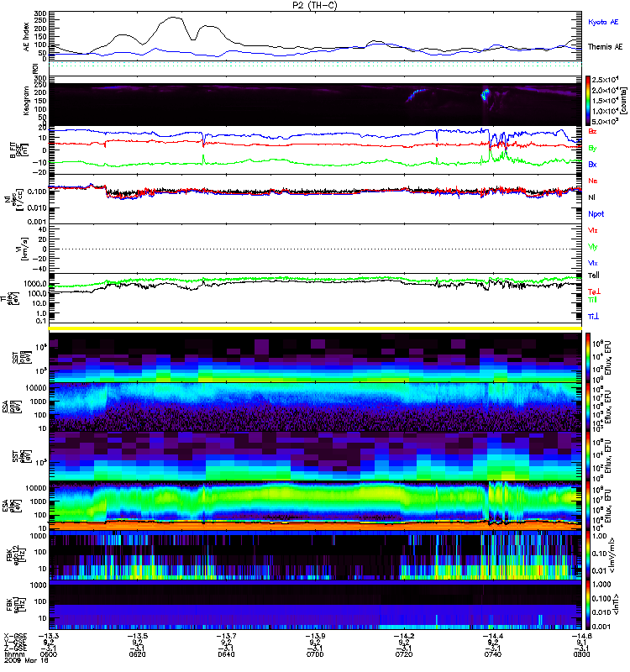This screenshot has height=672, width=630.
Task: Click the blue Bx legend label
Action: 592,164
